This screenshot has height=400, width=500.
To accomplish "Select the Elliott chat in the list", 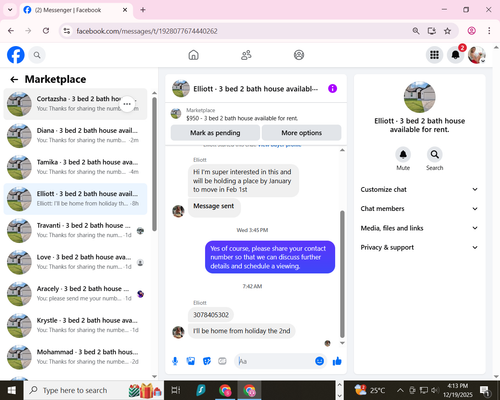I will 75,199.
